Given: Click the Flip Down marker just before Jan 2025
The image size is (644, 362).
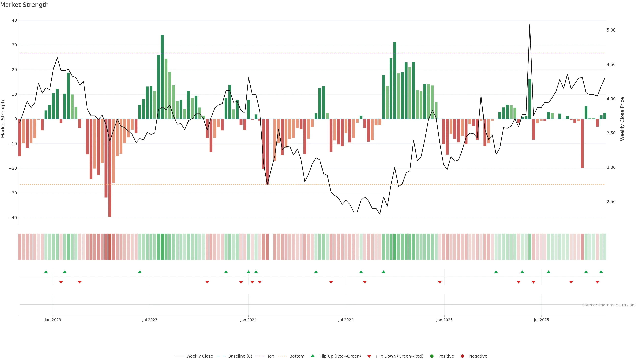Looking at the screenshot, I should [x=440, y=282].
